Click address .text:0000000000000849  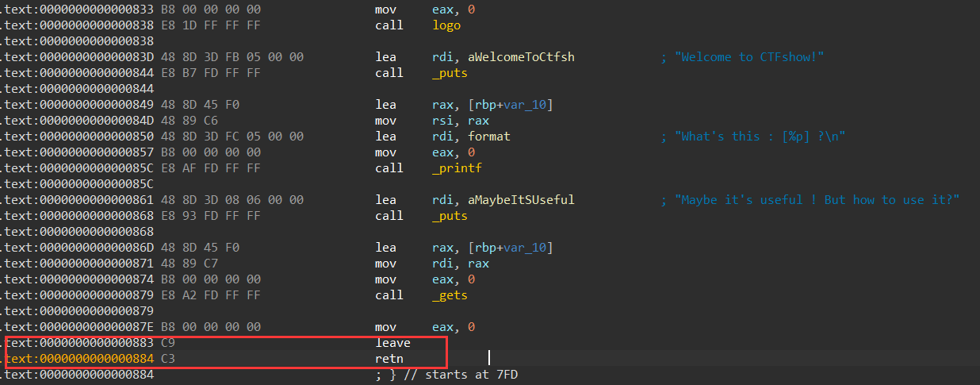click(x=78, y=105)
